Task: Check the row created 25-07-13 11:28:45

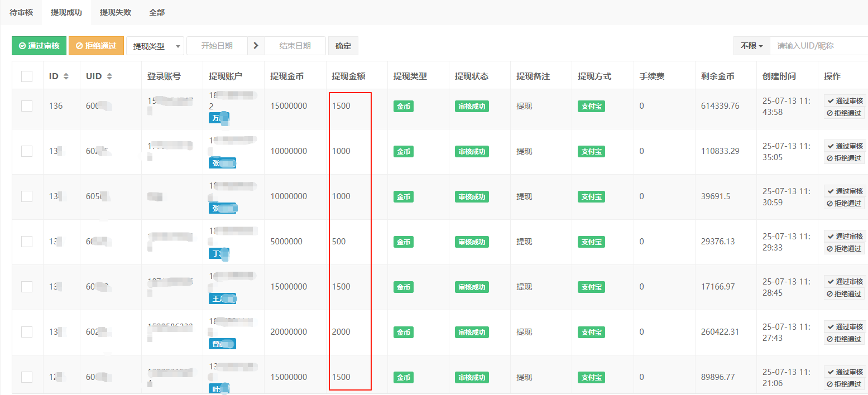Action: 27,287
